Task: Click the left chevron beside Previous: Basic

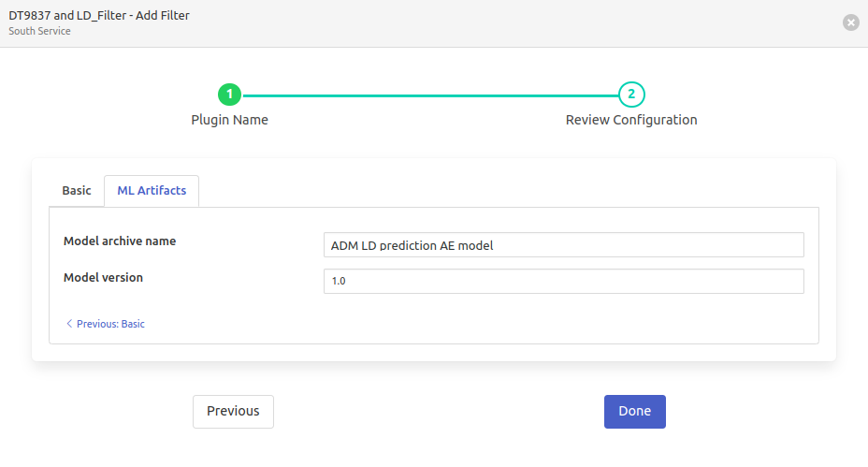Action: click(69, 324)
